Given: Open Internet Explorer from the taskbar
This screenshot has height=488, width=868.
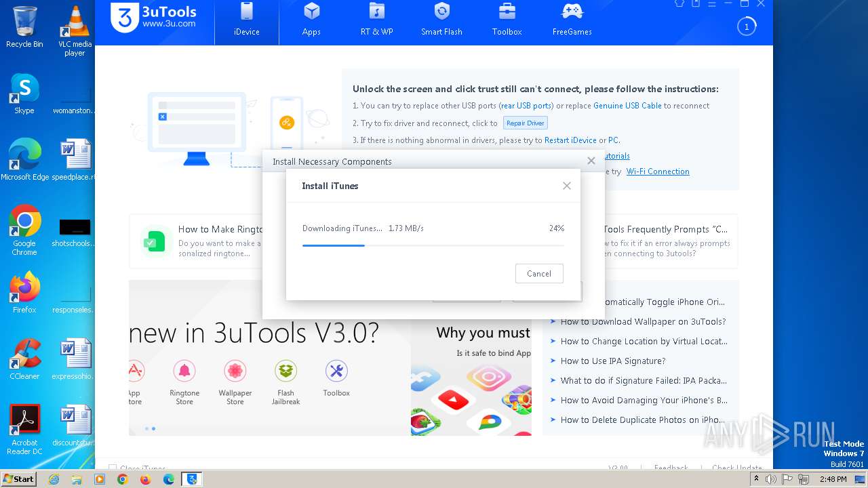Looking at the screenshot, I should (54, 479).
